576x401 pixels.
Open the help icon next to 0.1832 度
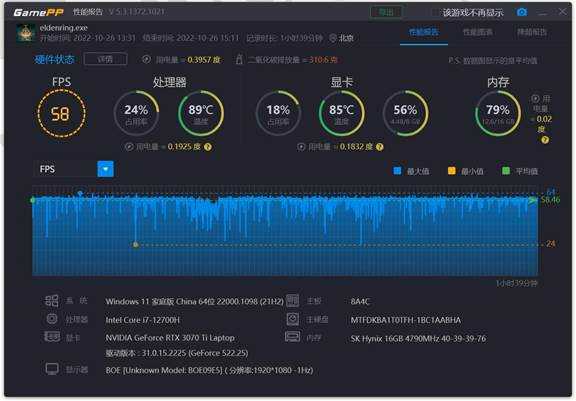[380, 147]
